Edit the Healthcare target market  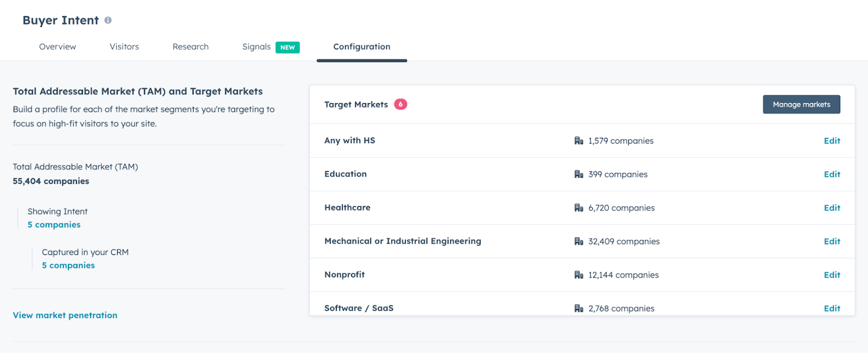[832, 208]
